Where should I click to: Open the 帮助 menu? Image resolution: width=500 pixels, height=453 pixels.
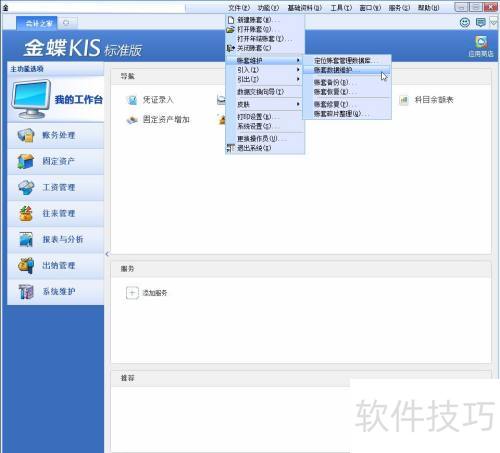point(428,7)
